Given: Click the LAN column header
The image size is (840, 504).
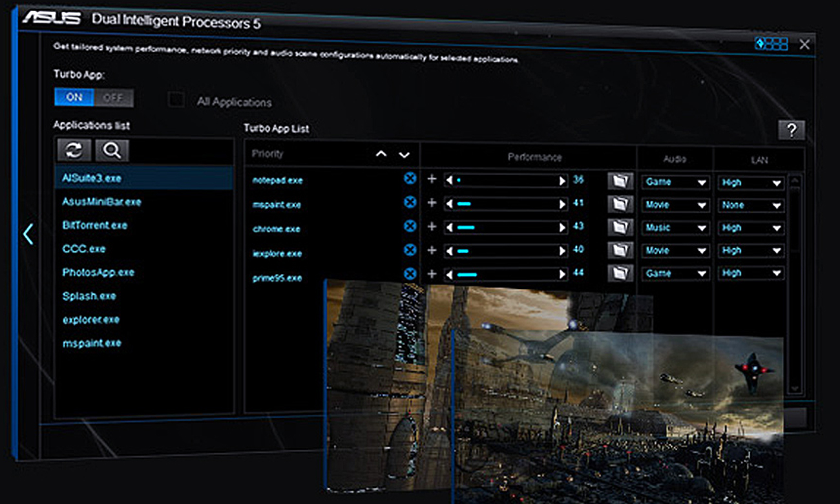Looking at the screenshot, I should 759,160.
